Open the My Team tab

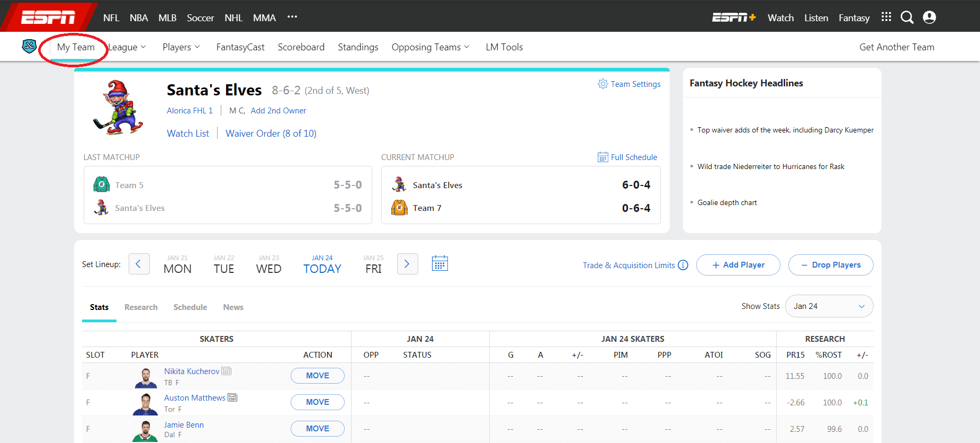click(x=76, y=47)
